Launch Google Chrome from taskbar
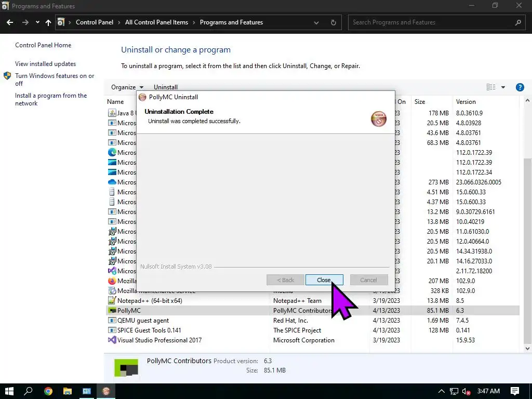Viewport: 532px width, 399px height. click(x=48, y=391)
